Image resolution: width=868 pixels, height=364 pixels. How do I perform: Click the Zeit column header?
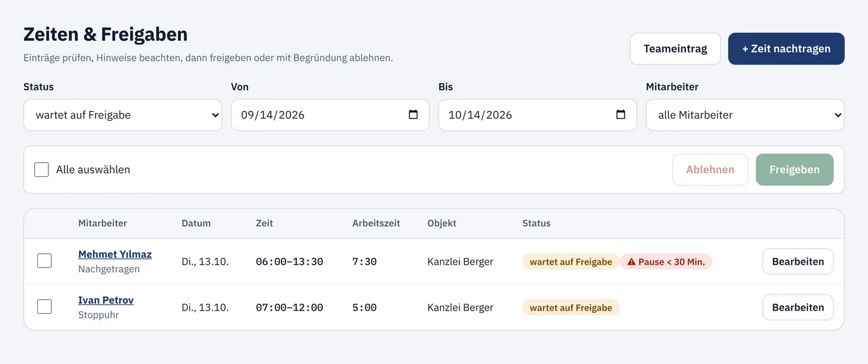[x=264, y=223]
